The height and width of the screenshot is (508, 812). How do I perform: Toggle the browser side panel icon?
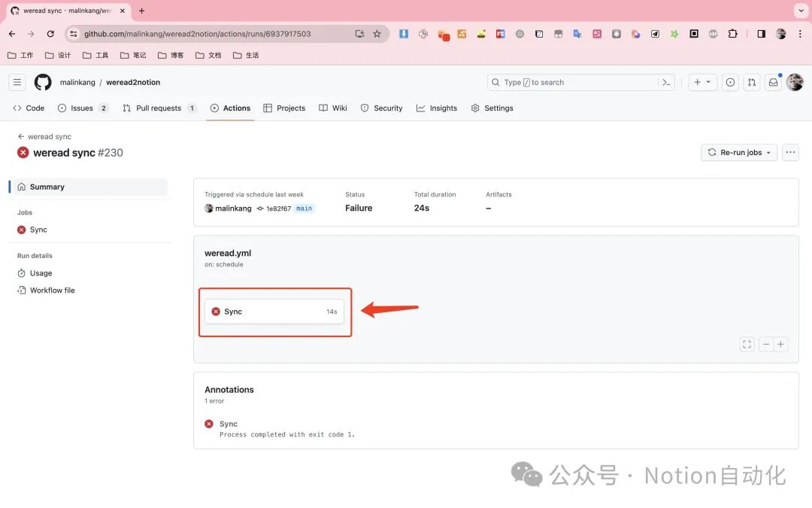[x=761, y=34]
